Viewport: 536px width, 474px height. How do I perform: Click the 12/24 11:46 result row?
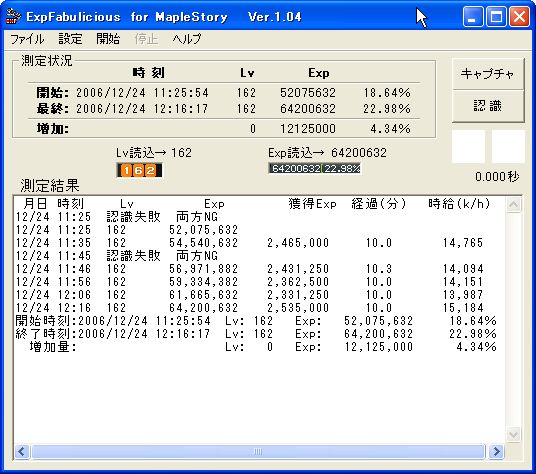point(250,269)
